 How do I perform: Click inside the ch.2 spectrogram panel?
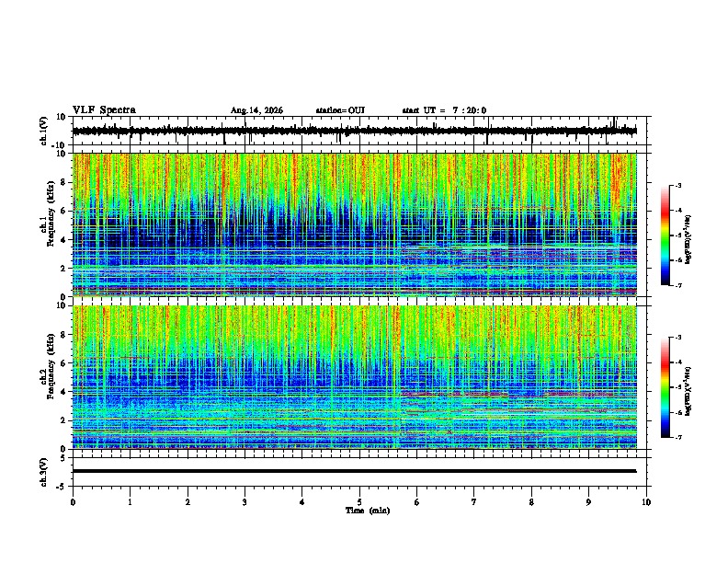354,377
